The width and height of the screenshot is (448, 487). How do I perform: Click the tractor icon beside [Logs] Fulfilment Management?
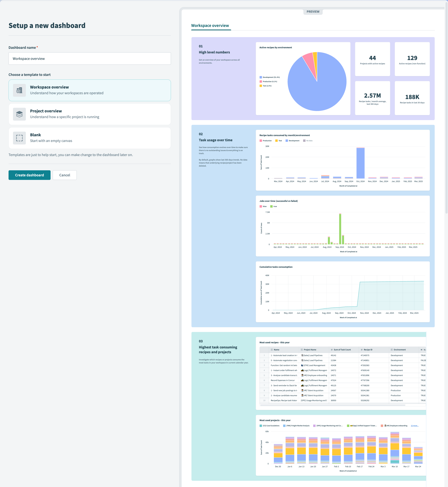coord(302,370)
